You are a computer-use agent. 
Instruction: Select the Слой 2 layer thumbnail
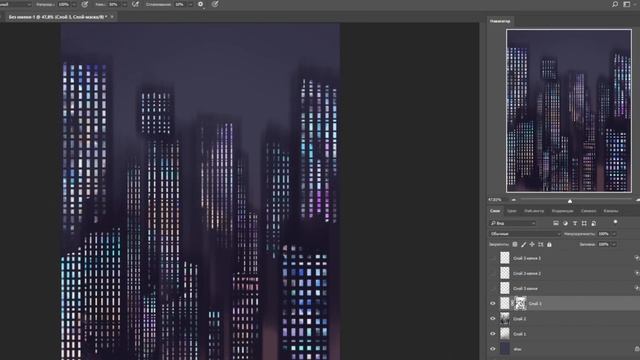click(505, 318)
